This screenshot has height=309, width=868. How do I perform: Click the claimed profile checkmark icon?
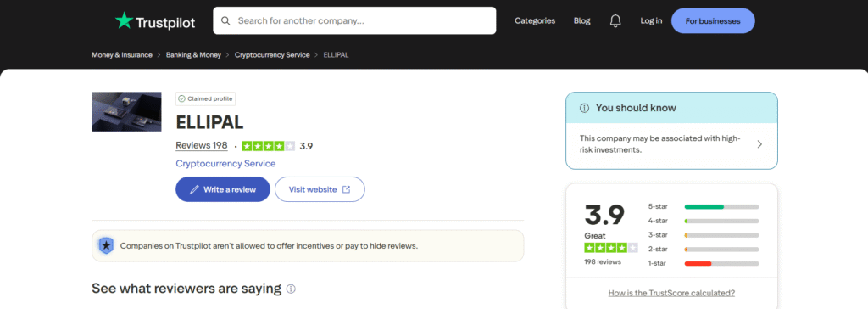[181, 98]
